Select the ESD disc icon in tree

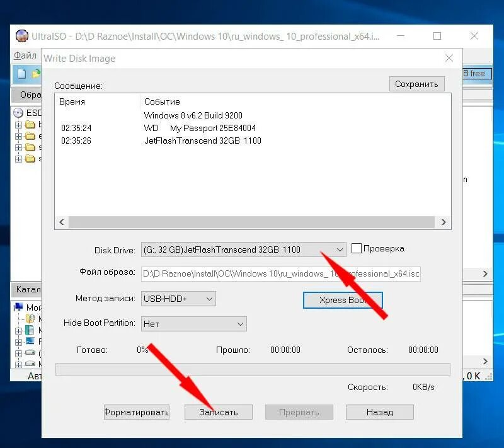coord(18,113)
